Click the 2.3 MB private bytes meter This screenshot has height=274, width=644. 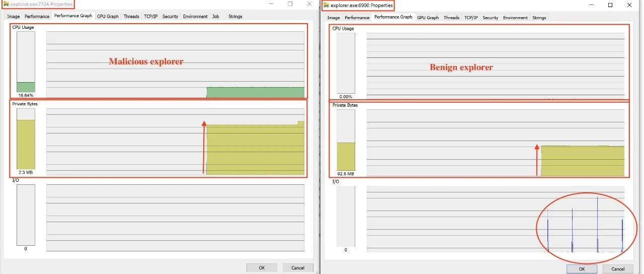click(x=26, y=139)
